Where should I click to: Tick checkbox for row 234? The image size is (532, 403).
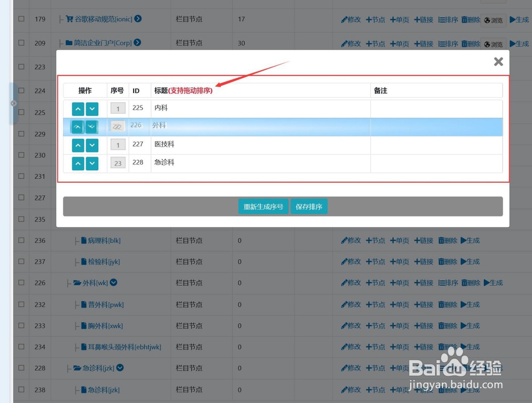coord(21,347)
